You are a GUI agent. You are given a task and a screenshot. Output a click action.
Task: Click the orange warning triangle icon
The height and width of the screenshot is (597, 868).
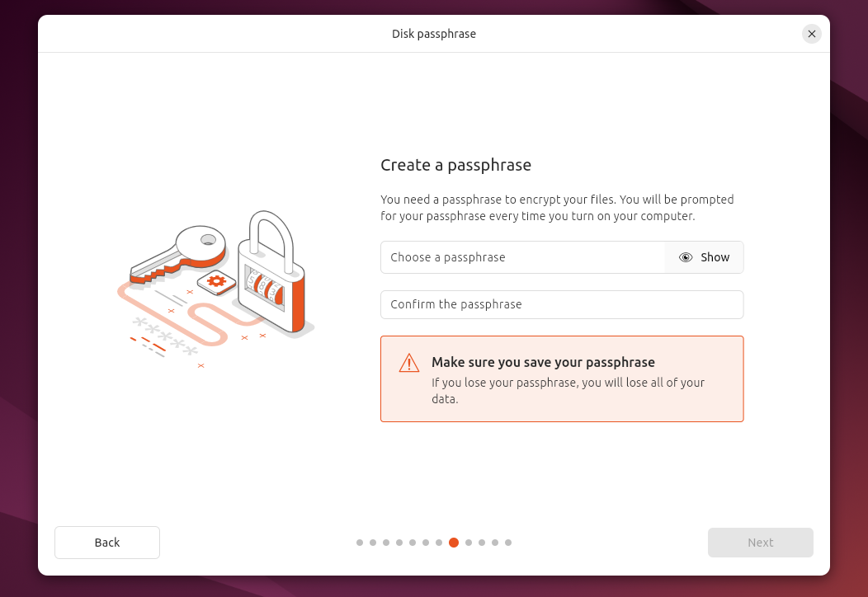coord(409,363)
